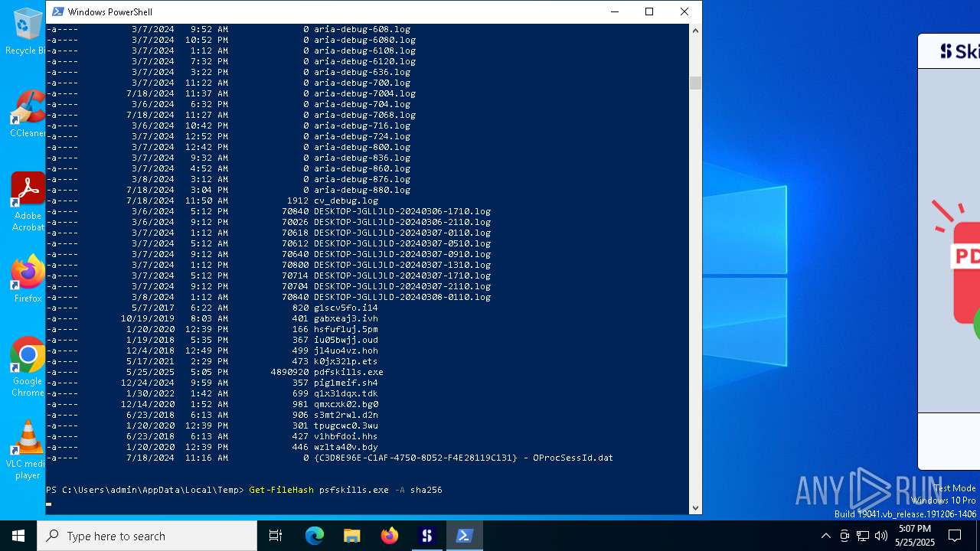This screenshot has height=551, width=980.
Task: Open File Explorer from the taskbar
Action: (351, 536)
